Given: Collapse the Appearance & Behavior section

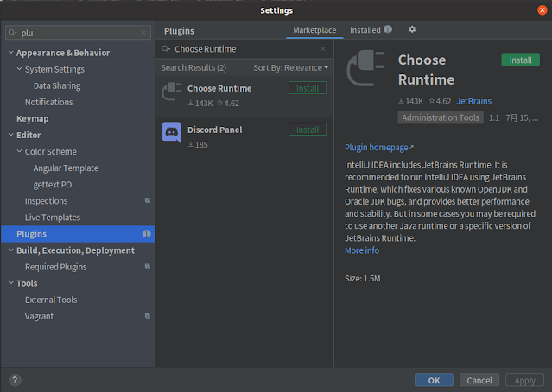Looking at the screenshot, I should pos(10,53).
